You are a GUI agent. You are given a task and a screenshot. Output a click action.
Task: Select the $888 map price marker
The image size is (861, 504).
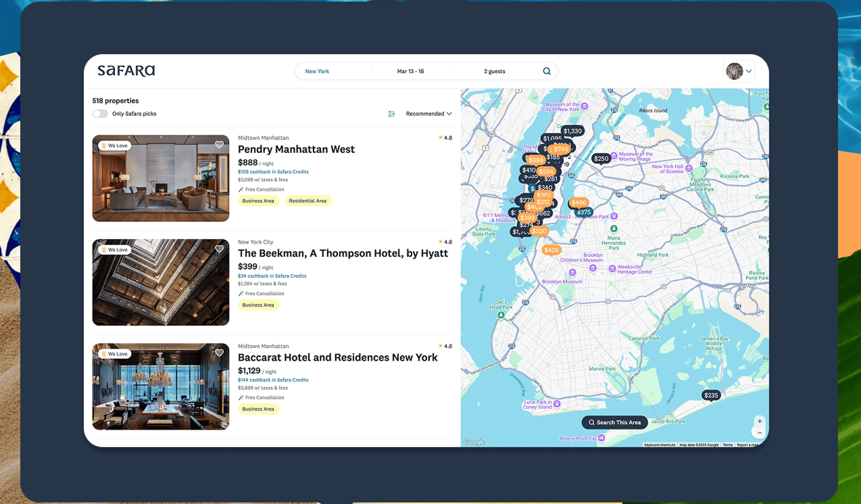click(535, 160)
